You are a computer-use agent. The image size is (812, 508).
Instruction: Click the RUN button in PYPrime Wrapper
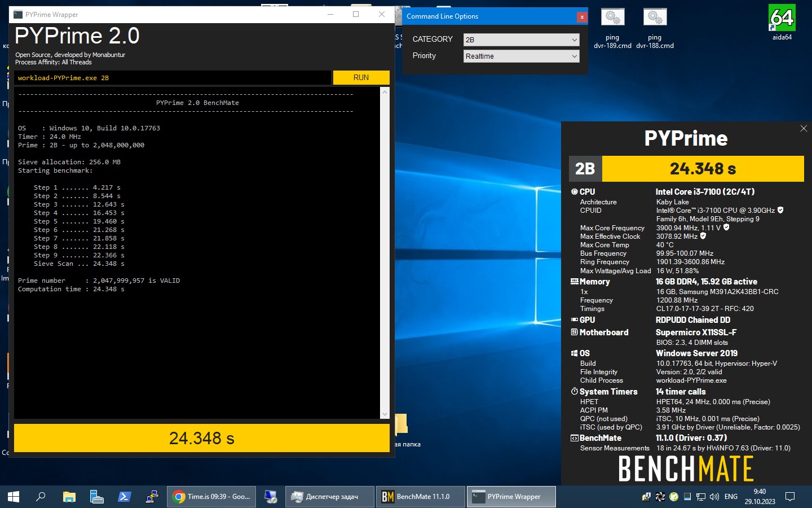click(x=361, y=77)
